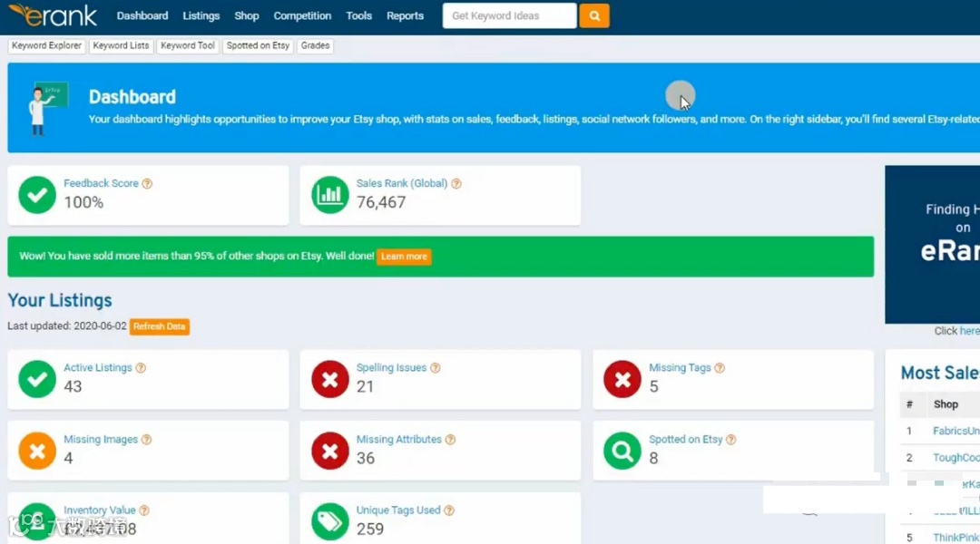Open help icon beside Missing Attributes
This screenshot has width=980, height=544.
click(450, 440)
